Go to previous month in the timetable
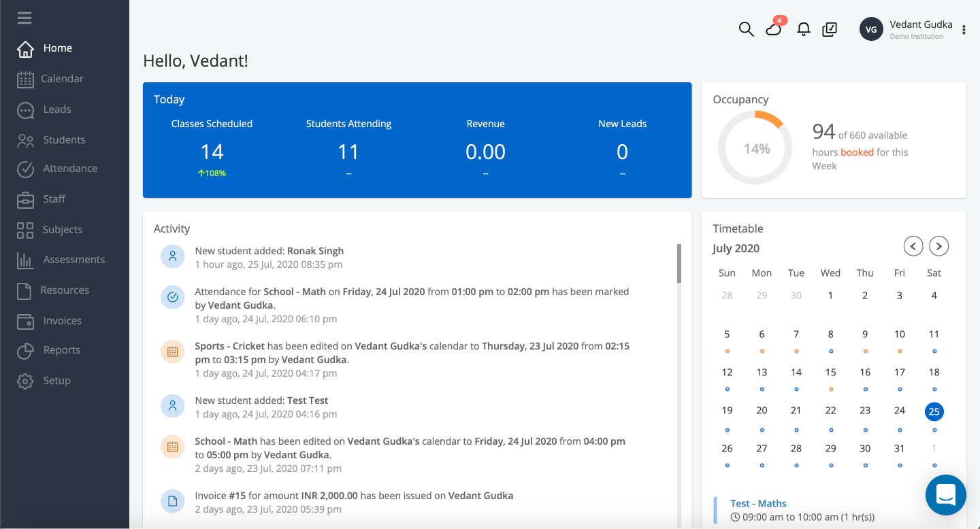 (x=913, y=246)
